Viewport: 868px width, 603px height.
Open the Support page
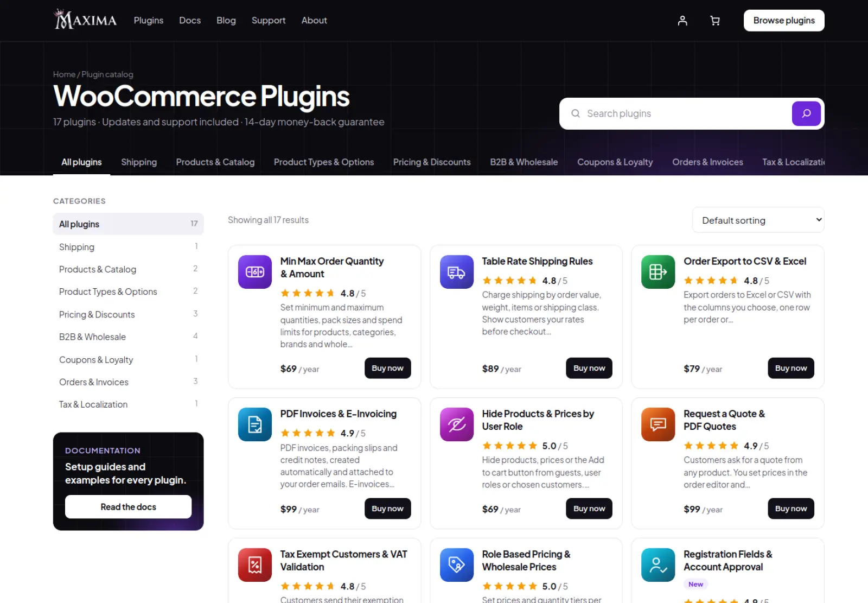(269, 21)
